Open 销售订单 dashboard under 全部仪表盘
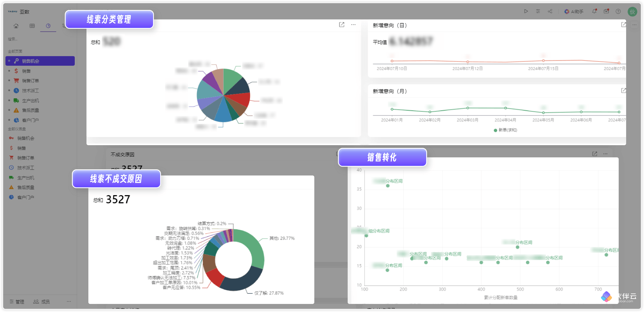The height and width of the screenshot is (312, 644). (x=40, y=158)
